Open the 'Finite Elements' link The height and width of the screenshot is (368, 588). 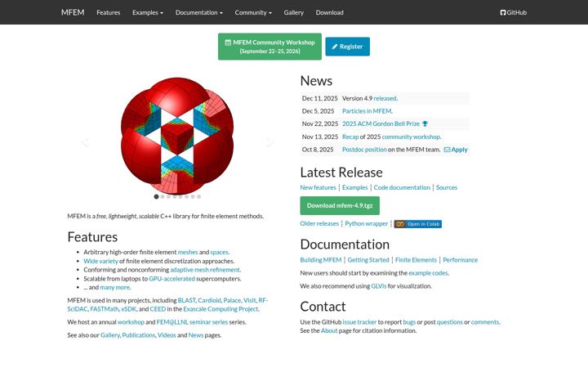click(416, 260)
